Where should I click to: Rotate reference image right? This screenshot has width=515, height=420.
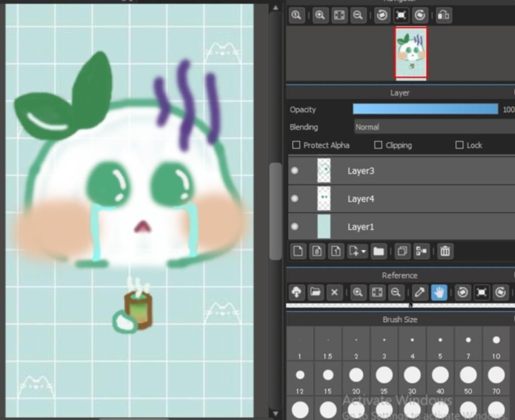[500, 292]
